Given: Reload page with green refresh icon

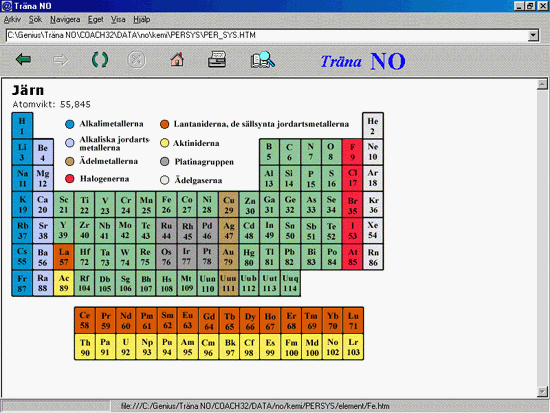Looking at the screenshot, I should (100, 60).
